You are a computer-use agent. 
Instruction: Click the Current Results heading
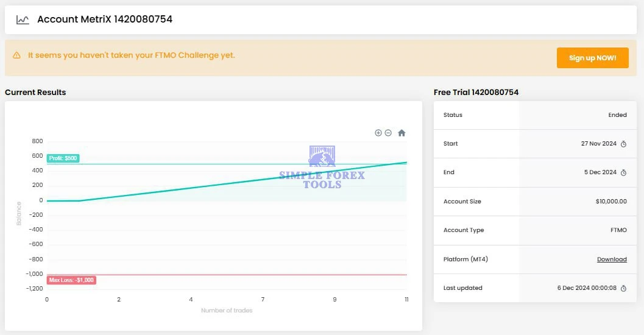[x=35, y=93]
